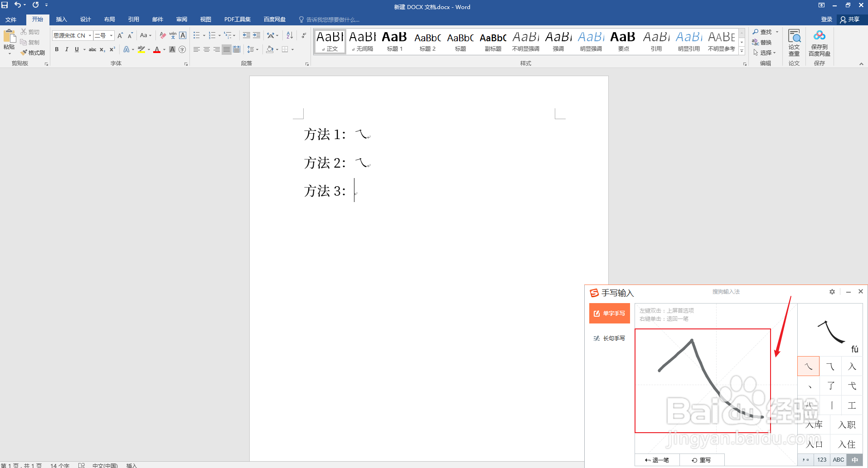Viewport: 868px width, 468px height.
Task: Toggle character shading icon
Action: coord(172,49)
